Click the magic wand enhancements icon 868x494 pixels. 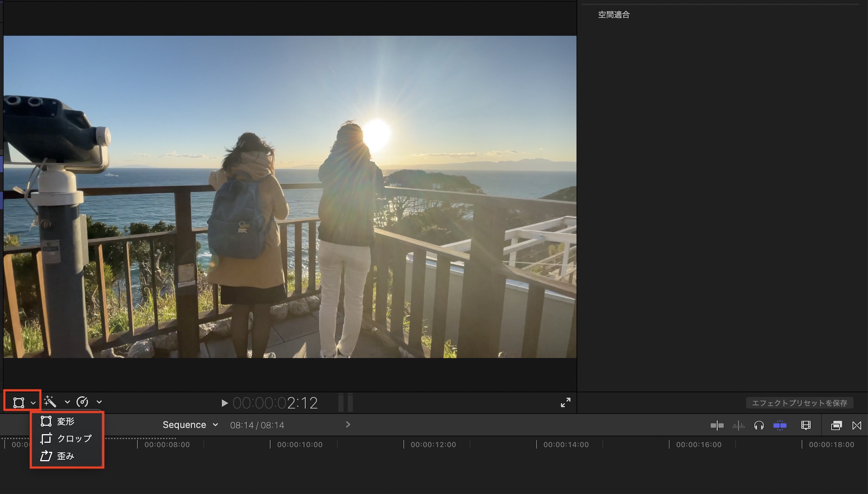pos(50,402)
